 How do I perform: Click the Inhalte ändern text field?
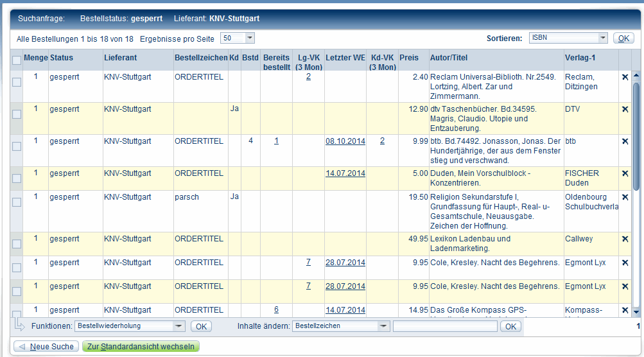[445, 326]
